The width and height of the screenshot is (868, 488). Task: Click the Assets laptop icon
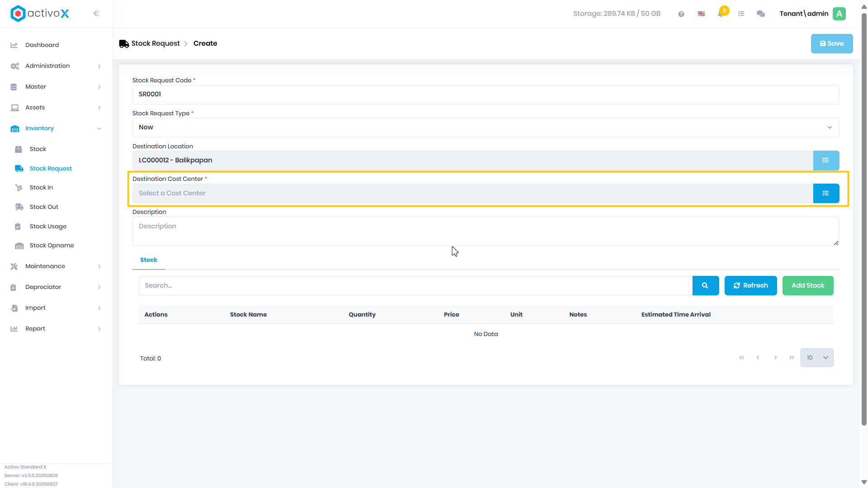[x=14, y=108]
